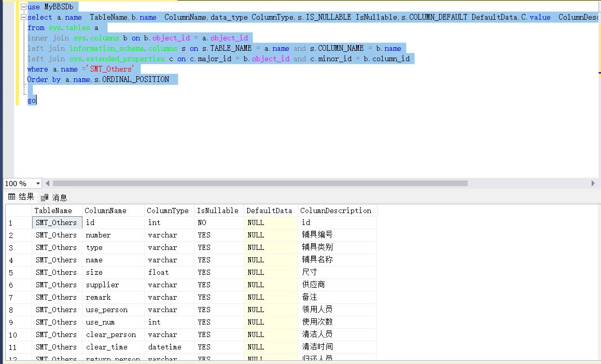The height and width of the screenshot is (364, 601).
Task: Select result row number 10
Action: click(x=19, y=334)
